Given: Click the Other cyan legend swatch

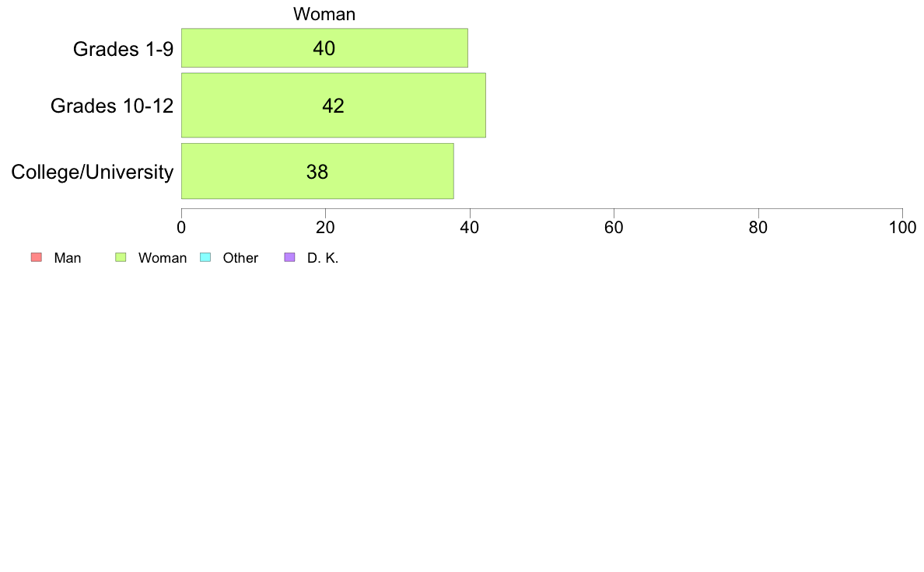Looking at the screenshot, I should (x=205, y=257).
